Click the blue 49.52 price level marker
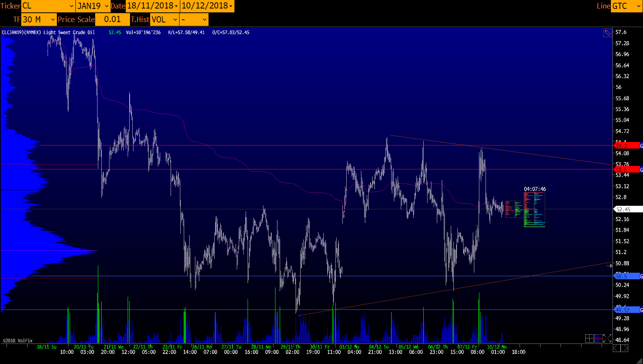 coord(626,310)
